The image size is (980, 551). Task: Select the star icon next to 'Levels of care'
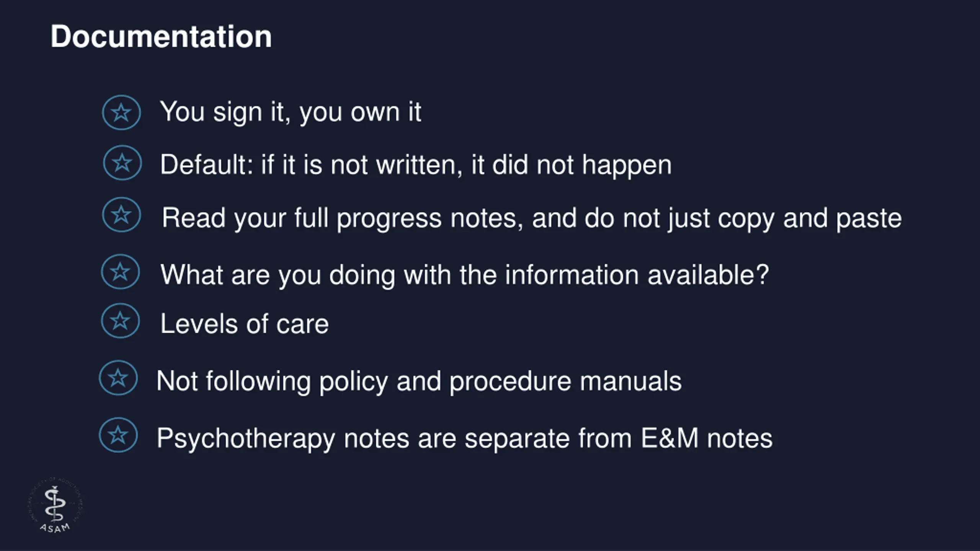click(120, 321)
